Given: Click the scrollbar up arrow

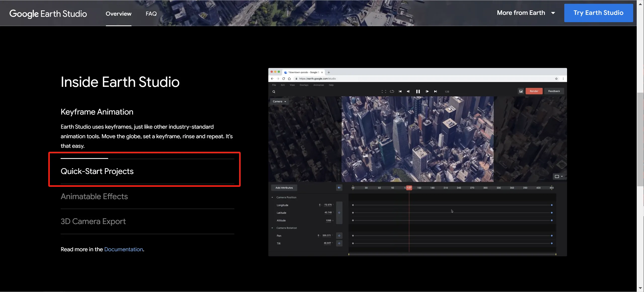Looking at the screenshot, I should coord(640,4).
